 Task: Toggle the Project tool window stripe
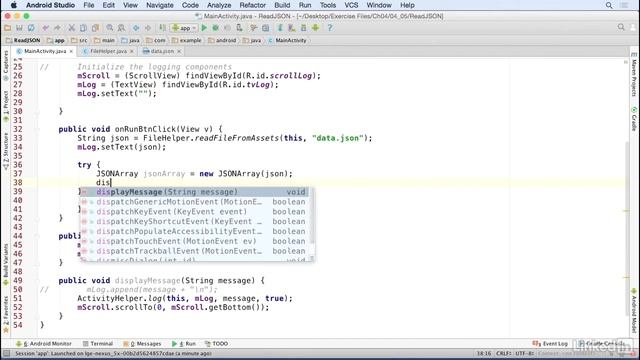6,106
